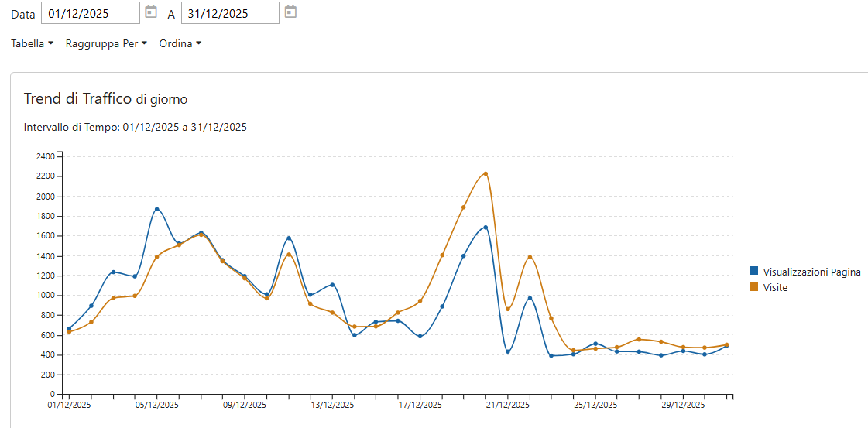The image size is (868, 428).
Task: Click the 09/12/2025 x-axis date label
Action: pyautogui.click(x=245, y=405)
